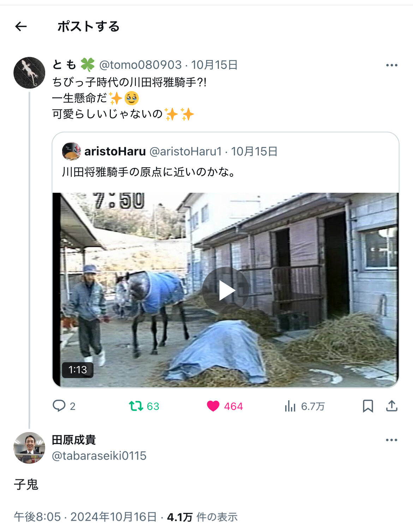Viewport: 413px width, 532px height.
Task: Open 田原成貴's profile picture
Action: click(x=29, y=448)
